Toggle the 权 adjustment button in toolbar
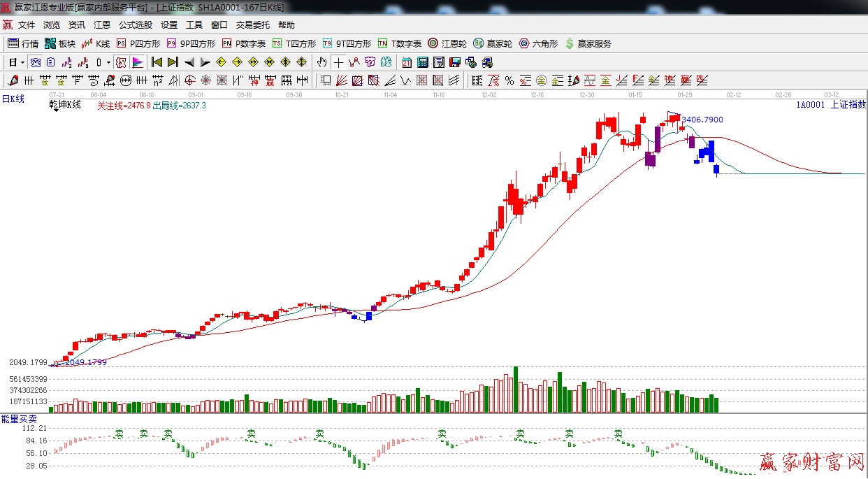Image resolution: width=868 pixels, height=479 pixels. [x=121, y=62]
